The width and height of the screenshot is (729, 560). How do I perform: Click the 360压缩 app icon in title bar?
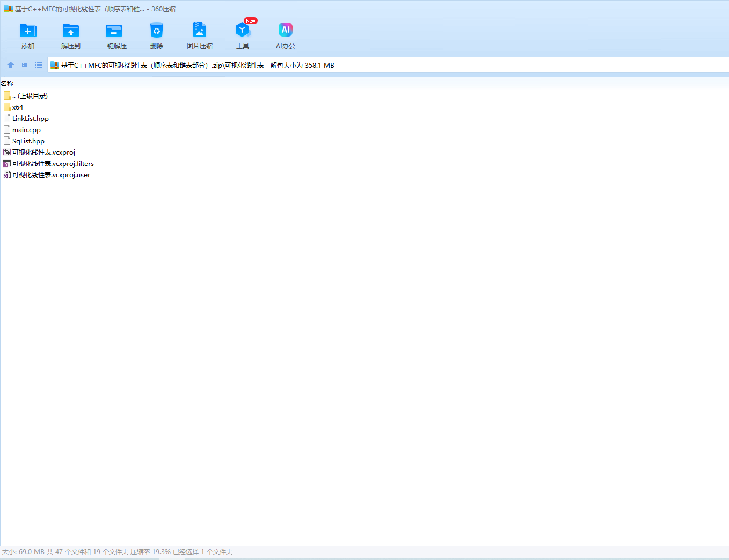point(8,9)
